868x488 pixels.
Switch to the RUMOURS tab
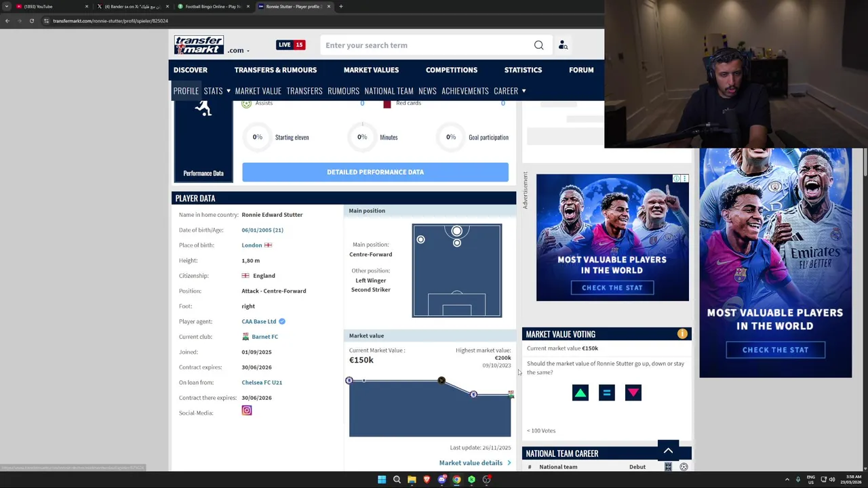(x=343, y=91)
